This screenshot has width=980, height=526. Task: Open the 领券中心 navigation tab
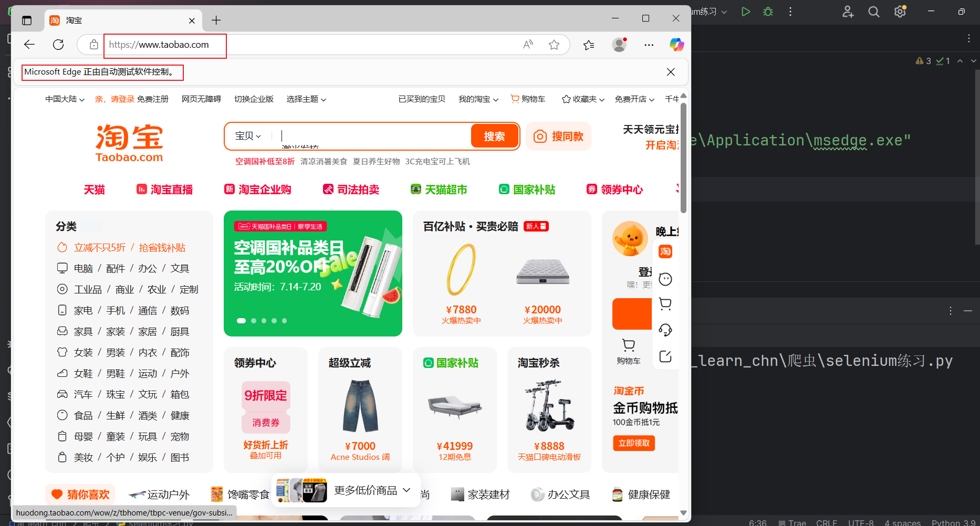[x=614, y=190]
